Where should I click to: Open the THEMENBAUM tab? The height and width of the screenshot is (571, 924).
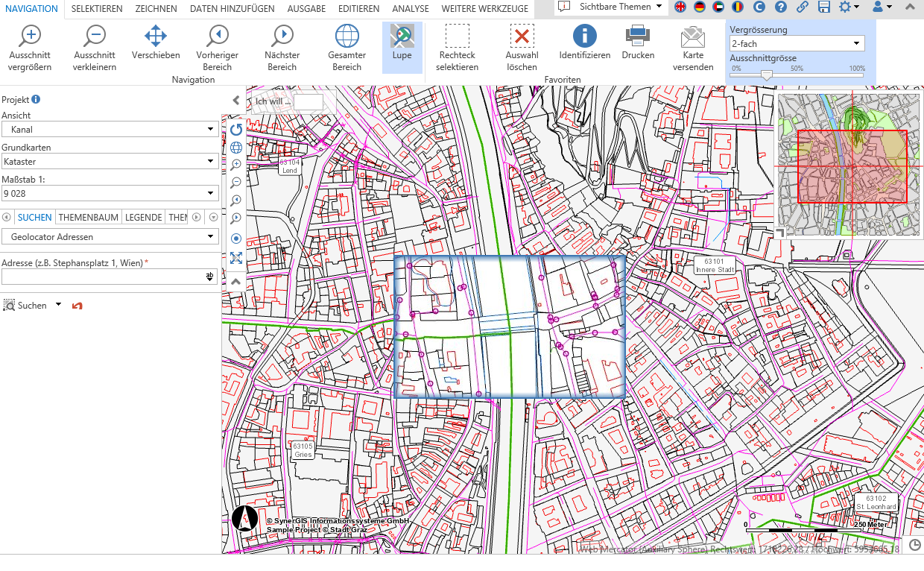(89, 218)
